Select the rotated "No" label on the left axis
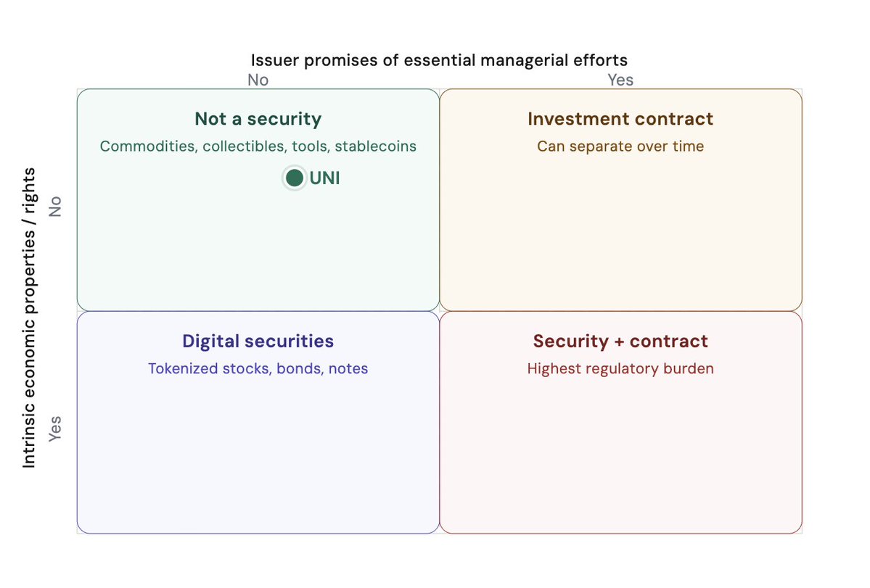The image size is (870, 588). 55,207
